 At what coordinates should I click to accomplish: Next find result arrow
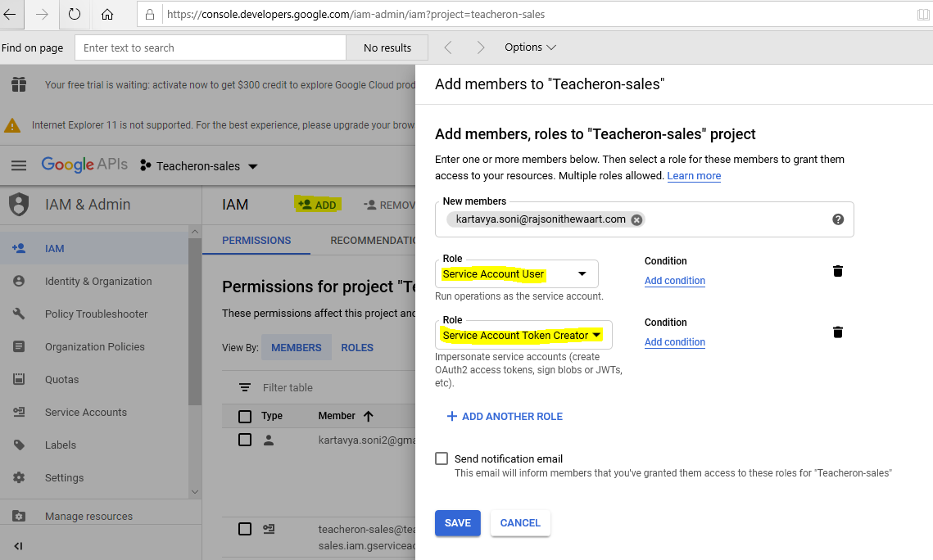pyautogui.click(x=480, y=47)
